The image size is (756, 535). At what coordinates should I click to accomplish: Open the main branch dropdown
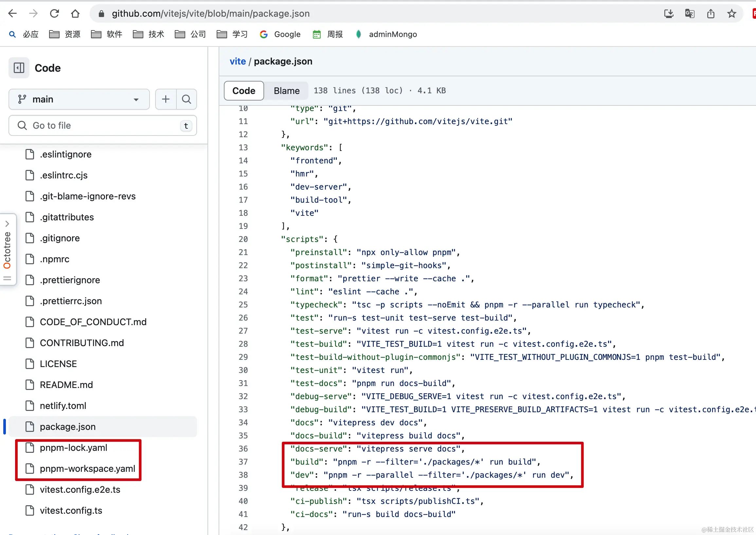[79, 99]
